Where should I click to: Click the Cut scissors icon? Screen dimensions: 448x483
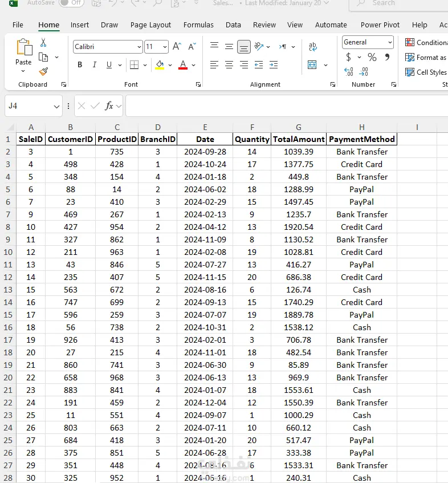43,43
